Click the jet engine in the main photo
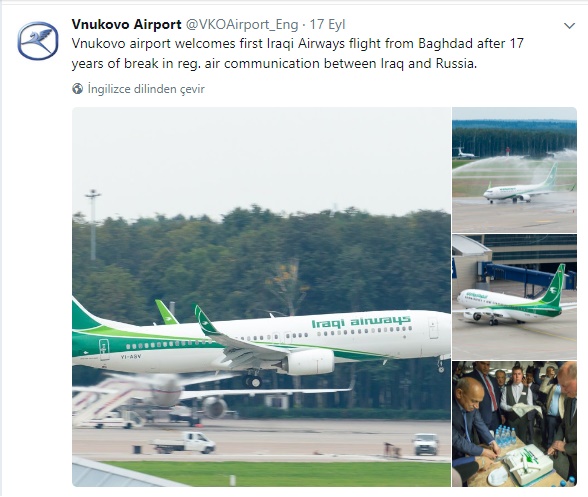Screen dimensions: 588x497 click(308, 362)
